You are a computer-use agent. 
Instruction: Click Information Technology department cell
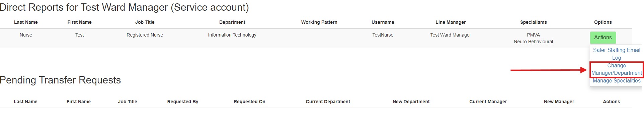click(x=232, y=35)
